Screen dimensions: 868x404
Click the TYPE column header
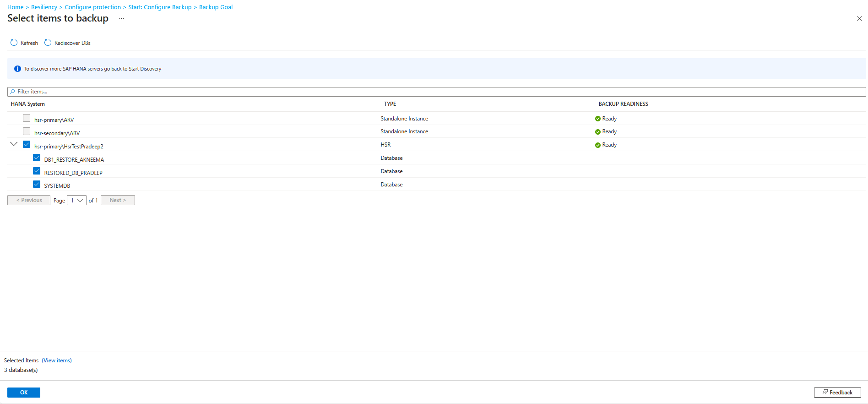click(390, 104)
